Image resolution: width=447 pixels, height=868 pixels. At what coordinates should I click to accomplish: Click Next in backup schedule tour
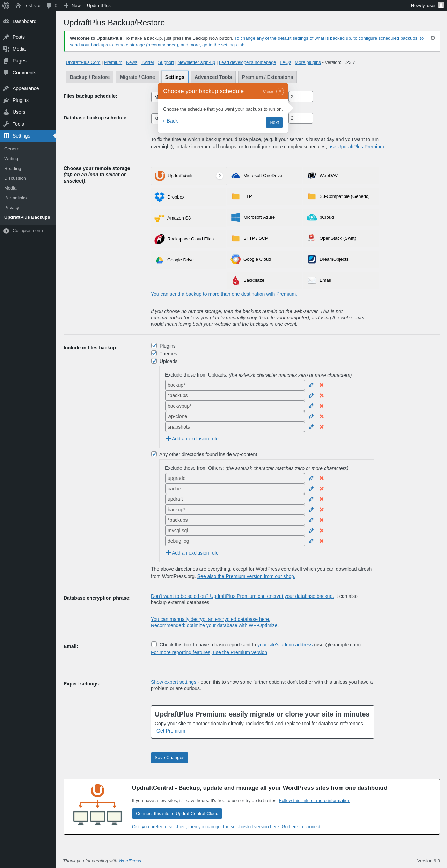click(x=274, y=123)
